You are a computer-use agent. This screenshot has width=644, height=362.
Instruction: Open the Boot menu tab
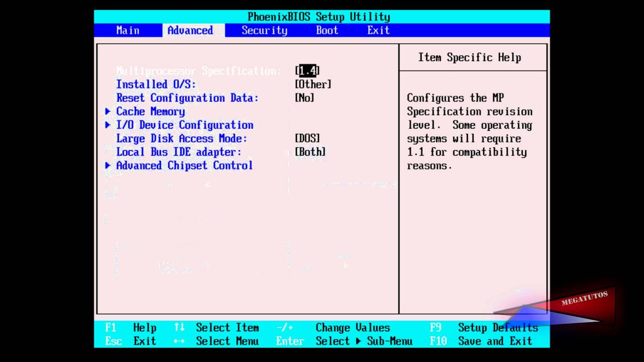pos(327,31)
